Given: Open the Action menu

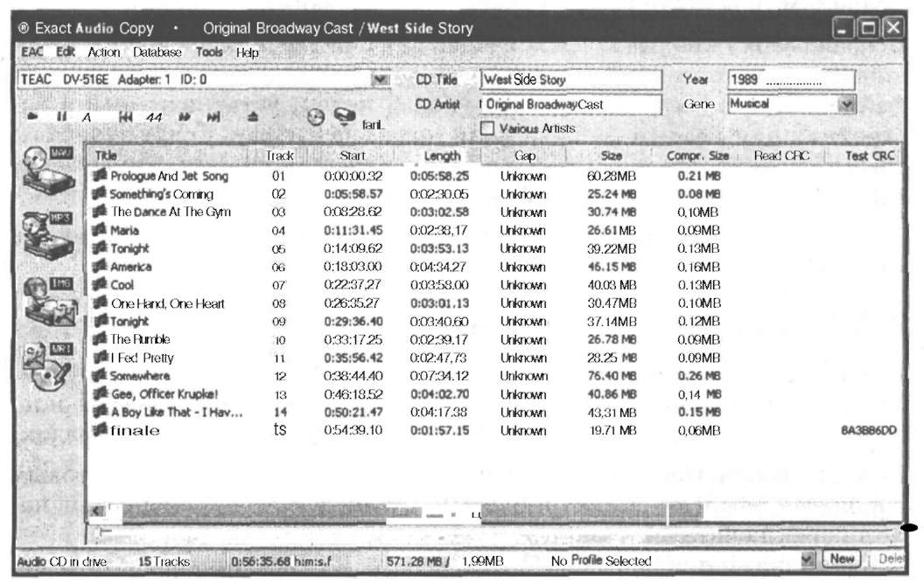Looking at the screenshot, I should tap(104, 52).
